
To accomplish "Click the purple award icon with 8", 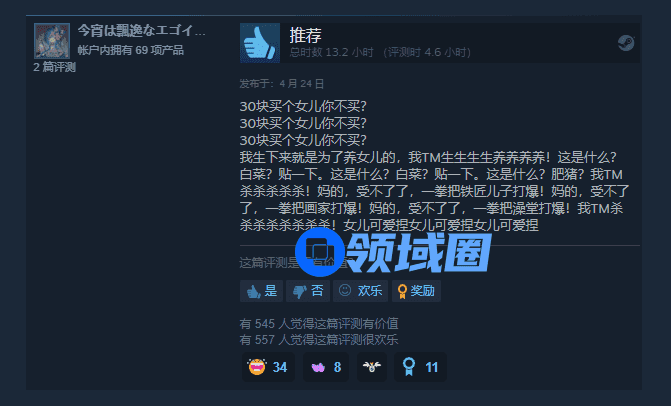I will (326, 367).
